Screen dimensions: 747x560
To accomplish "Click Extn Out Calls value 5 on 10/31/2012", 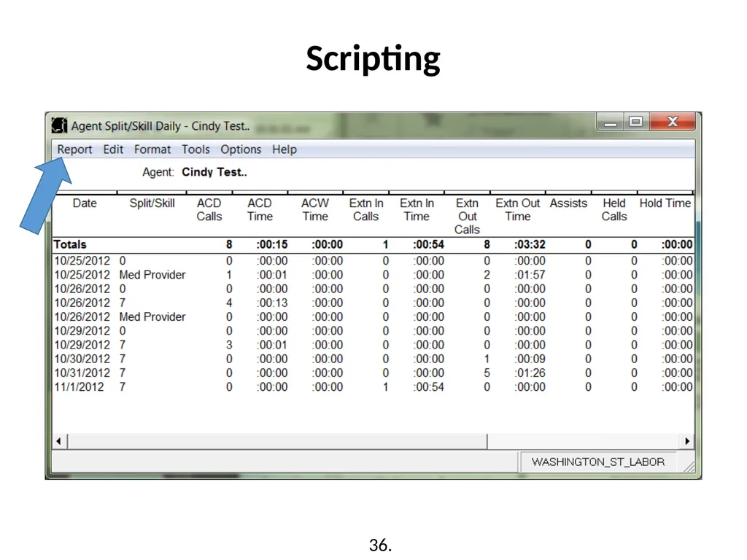I will pyautogui.click(x=487, y=373).
